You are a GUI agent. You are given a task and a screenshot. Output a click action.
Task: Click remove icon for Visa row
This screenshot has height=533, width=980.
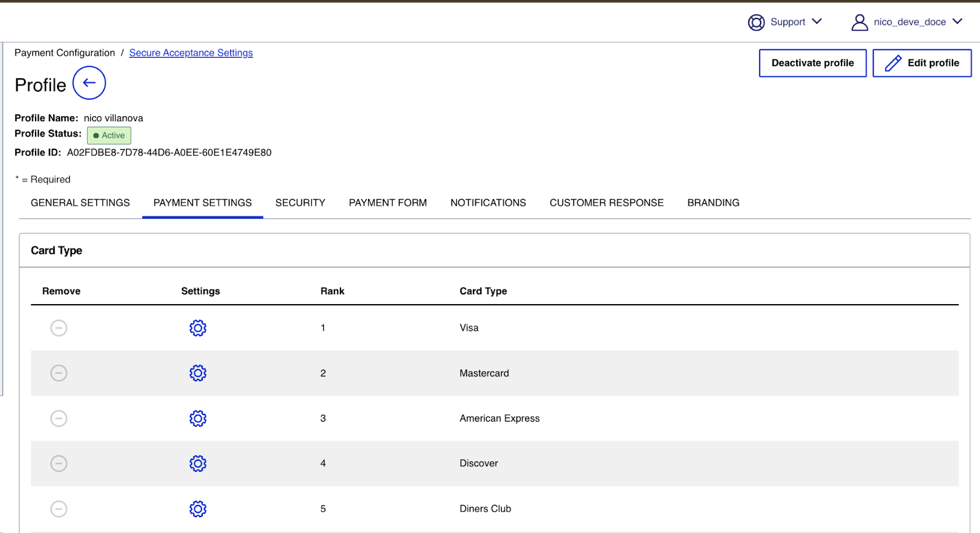point(59,328)
